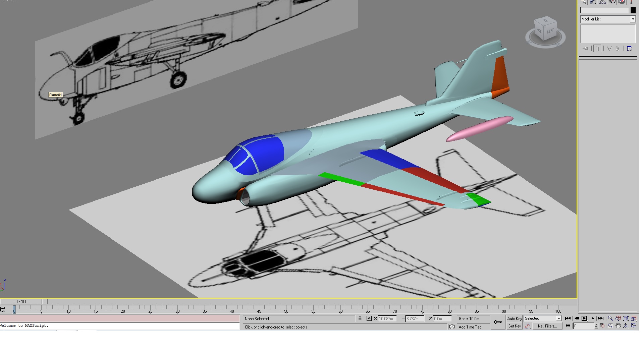Go to the end frame
The image size is (644, 362).
(x=601, y=318)
